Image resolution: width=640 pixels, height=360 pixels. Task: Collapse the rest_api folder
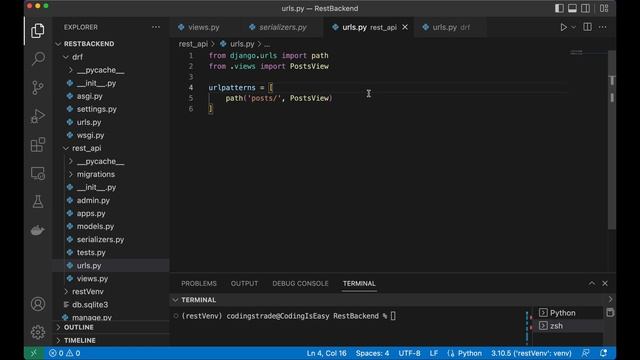pos(66,148)
